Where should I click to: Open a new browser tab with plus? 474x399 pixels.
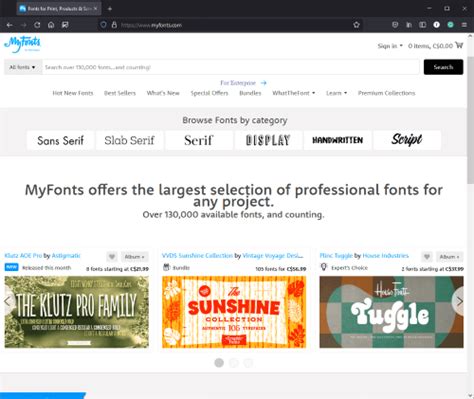[x=110, y=9]
